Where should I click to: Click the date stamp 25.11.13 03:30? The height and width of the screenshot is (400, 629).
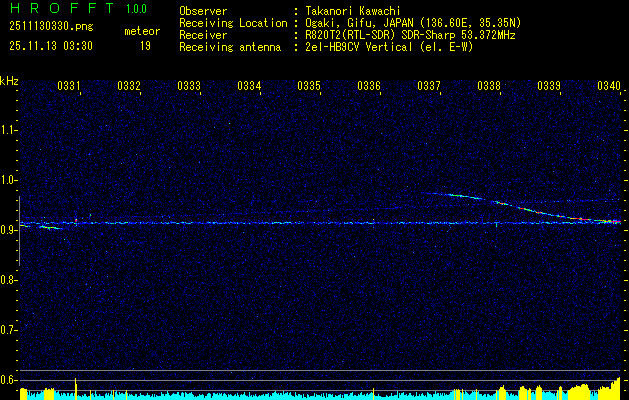(x=51, y=46)
